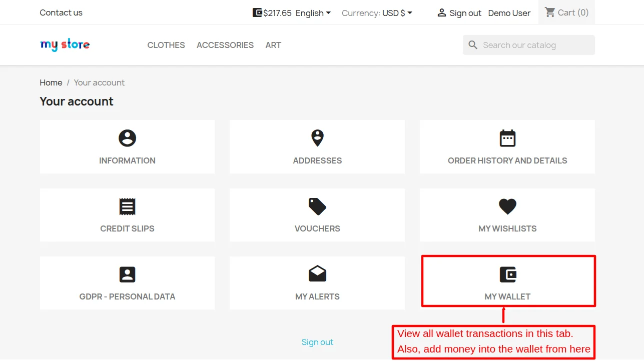Open the CLOTHES menu
Image resolution: width=644 pixels, height=361 pixels.
click(x=166, y=45)
